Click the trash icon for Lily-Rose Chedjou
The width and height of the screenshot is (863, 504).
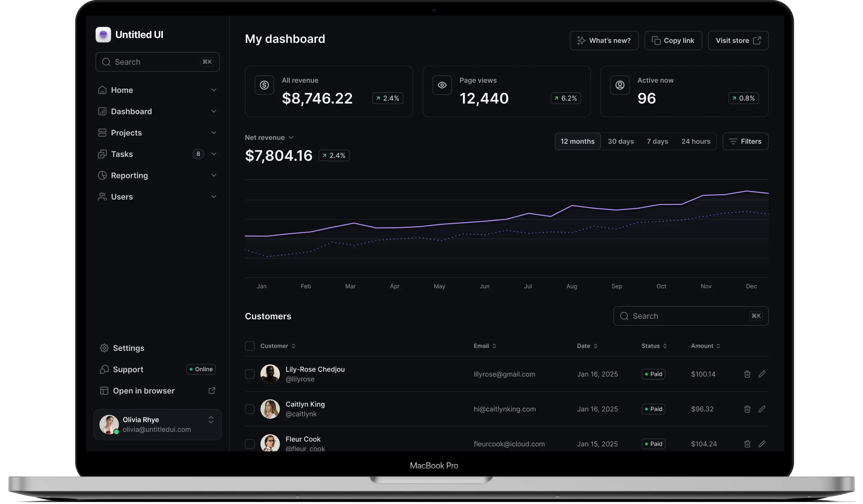pos(747,374)
